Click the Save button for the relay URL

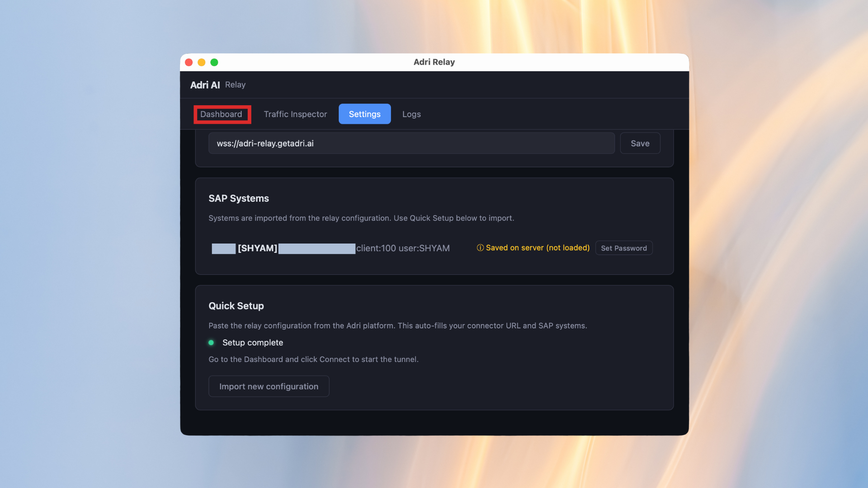(640, 143)
